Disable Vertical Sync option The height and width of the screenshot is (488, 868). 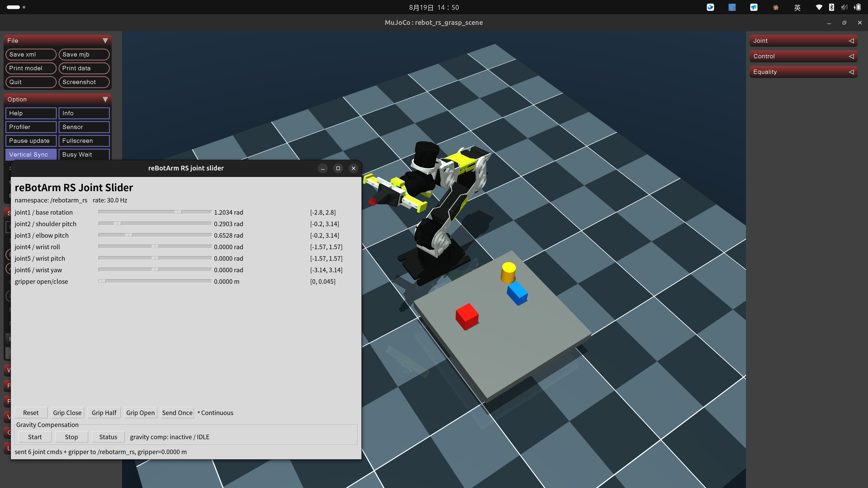coord(31,155)
